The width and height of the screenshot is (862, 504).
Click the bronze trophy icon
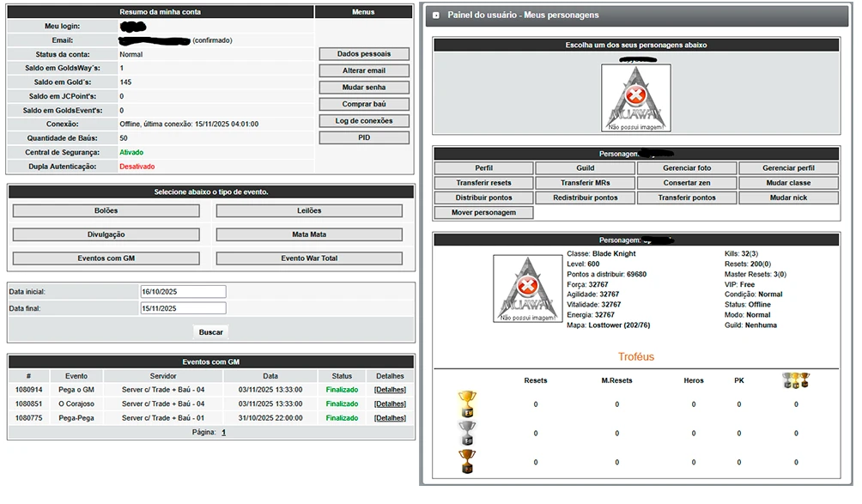467,462
